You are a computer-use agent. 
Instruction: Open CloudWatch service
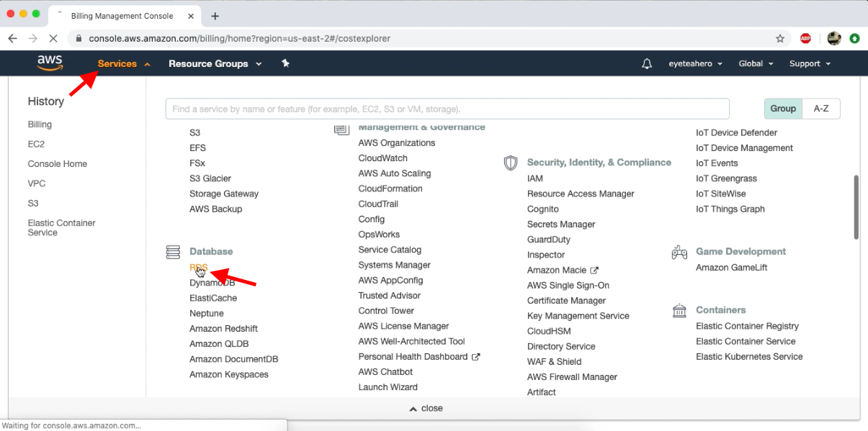point(383,158)
